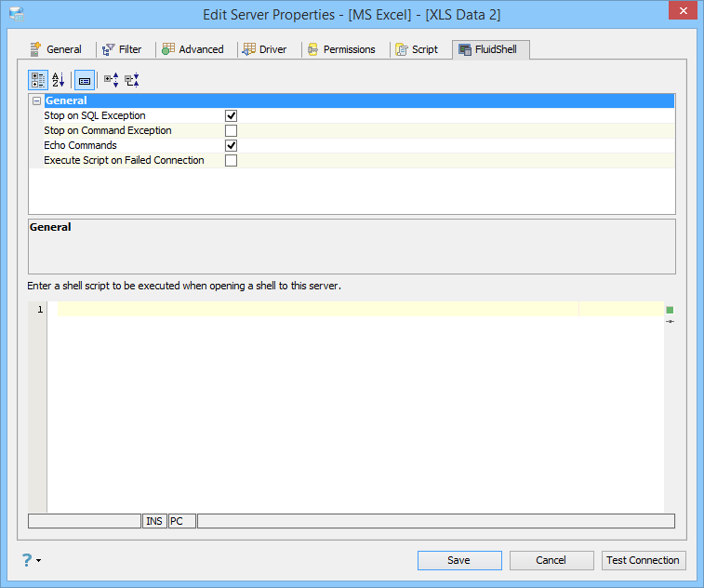Screen dimensions: 704x588
Task: Switch to the Driver tab
Action: coord(264,49)
